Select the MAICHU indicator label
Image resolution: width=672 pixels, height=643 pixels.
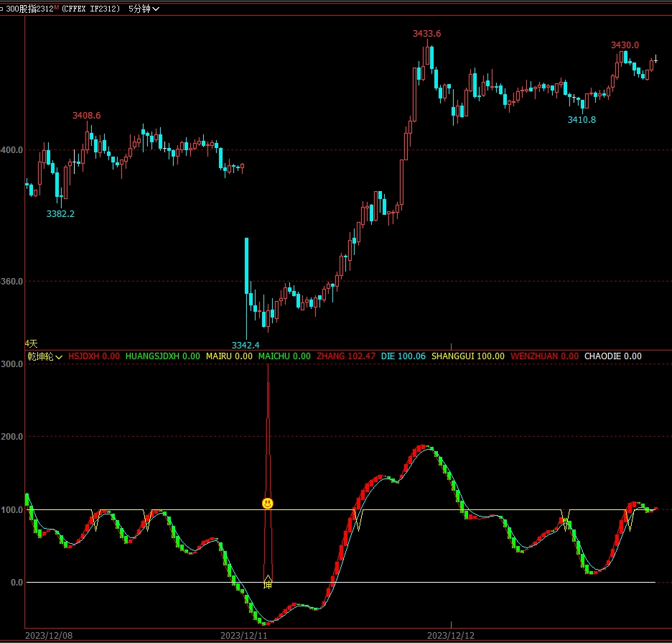pyautogui.click(x=284, y=356)
